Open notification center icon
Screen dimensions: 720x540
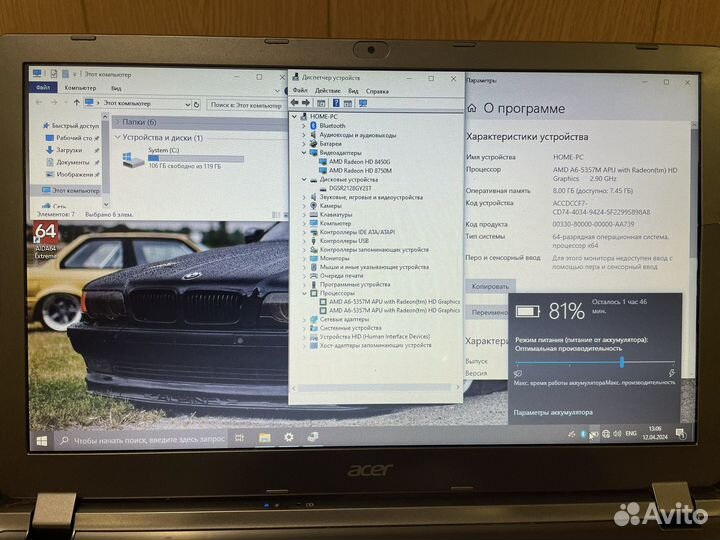(x=681, y=433)
